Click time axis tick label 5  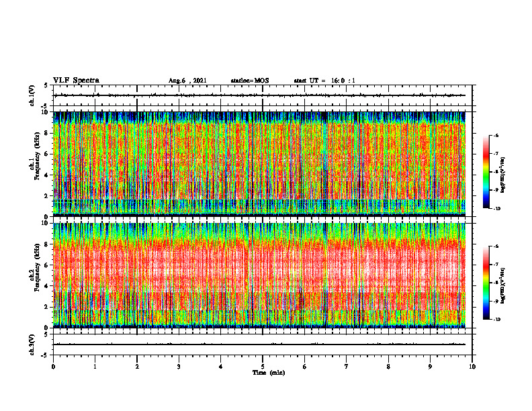(x=263, y=367)
